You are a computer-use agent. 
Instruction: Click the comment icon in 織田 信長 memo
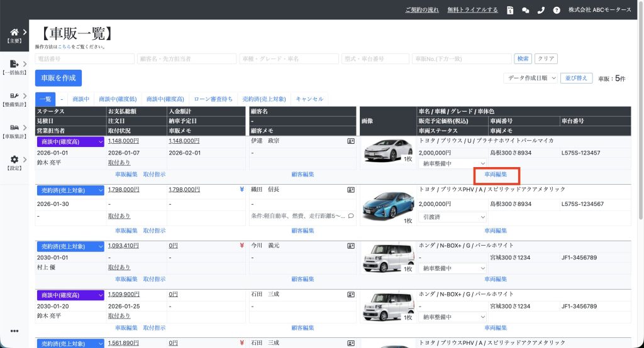(351, 216)
